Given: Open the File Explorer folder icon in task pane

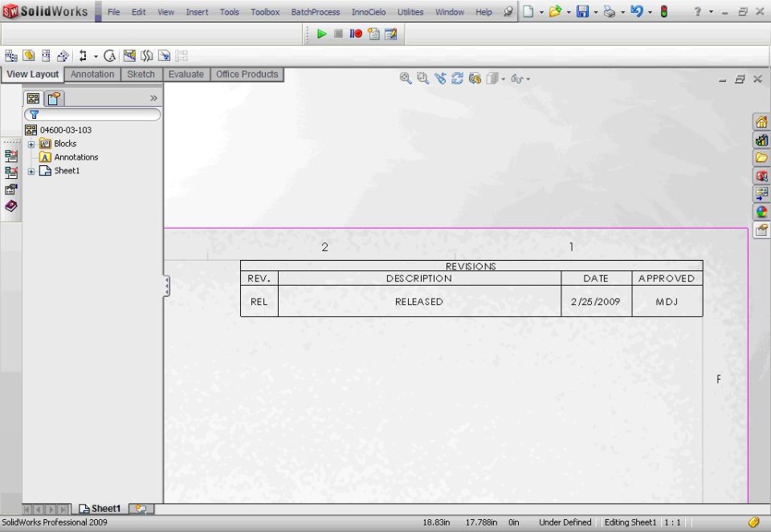Looking at the screenshot, I should 761,158.
